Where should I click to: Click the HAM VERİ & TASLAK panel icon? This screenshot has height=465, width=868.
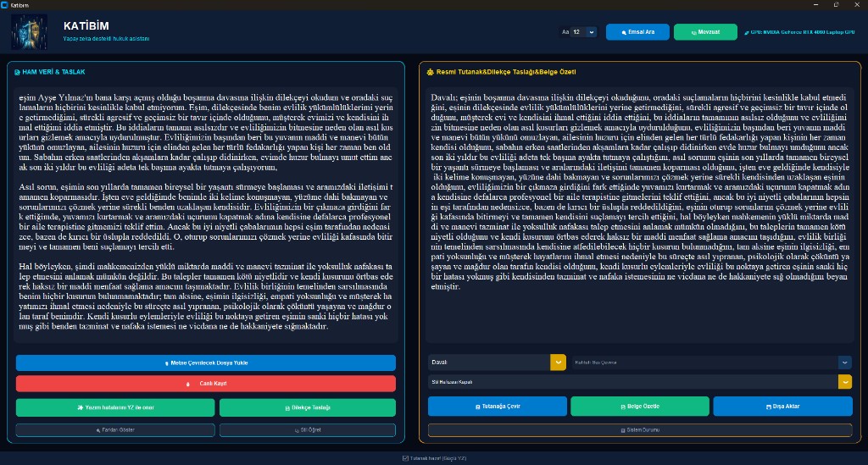17,72
